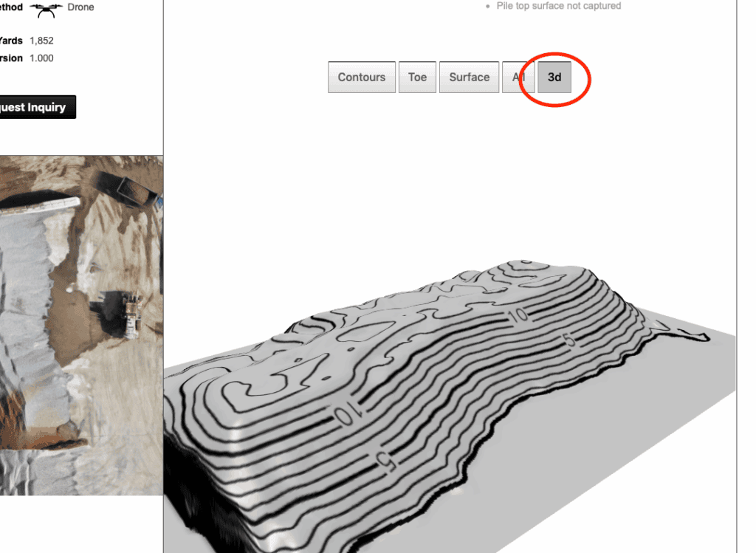The height and width of the screenshot is (553, 756).
Task: Click the front-left "10" contour label
Action: 346,415
